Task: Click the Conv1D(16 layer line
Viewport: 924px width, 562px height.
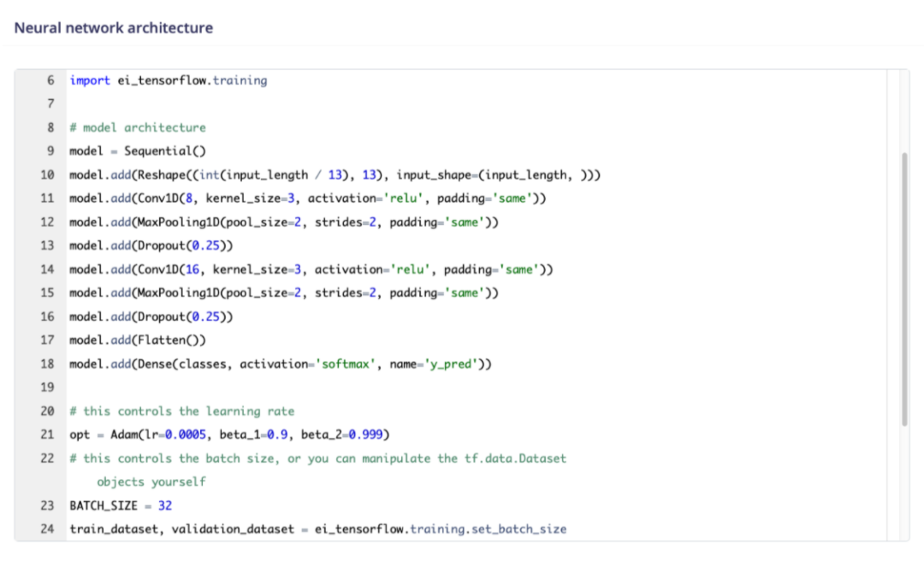Action: 311,269
